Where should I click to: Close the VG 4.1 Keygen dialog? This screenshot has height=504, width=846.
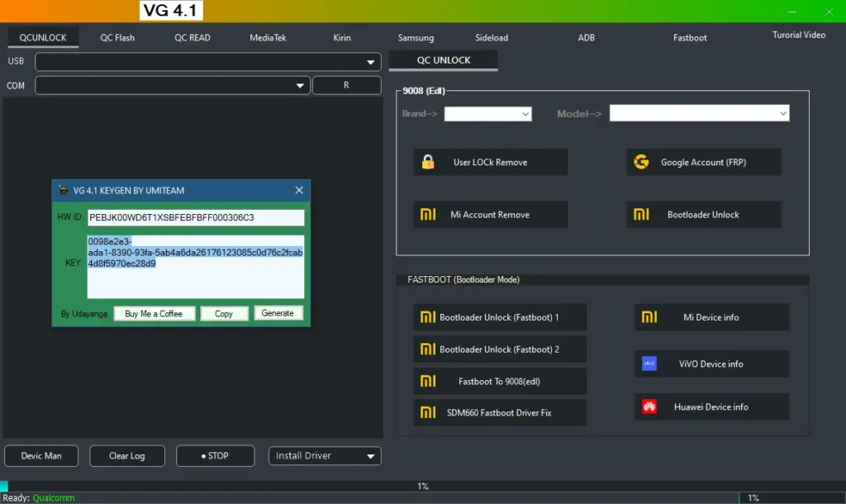[x=299, y=191]
